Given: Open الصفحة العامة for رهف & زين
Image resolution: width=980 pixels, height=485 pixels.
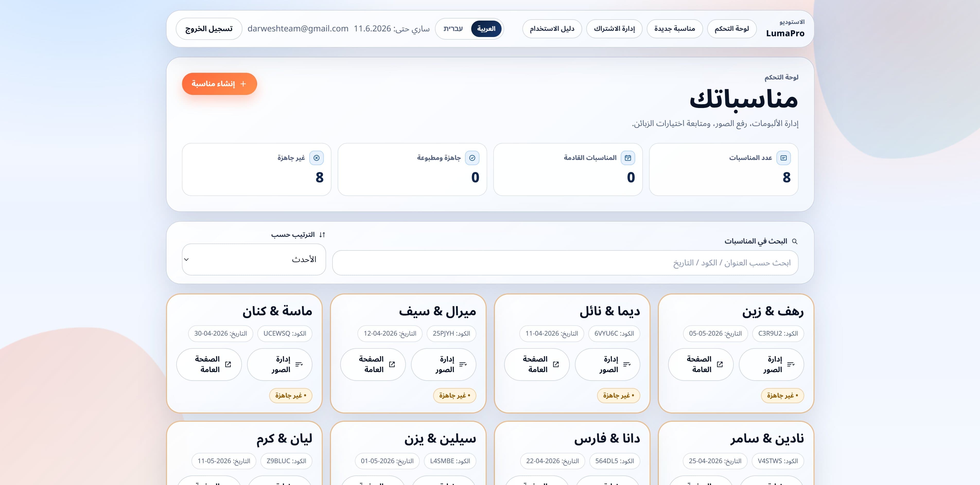Looking at the screenshot, I should (x=700, y=364).
